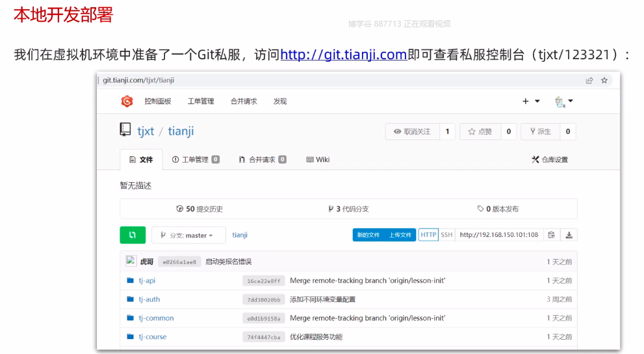Select the HTTP clone option
644x354 pixels.
pyautogui.click(x=428, y=235)
